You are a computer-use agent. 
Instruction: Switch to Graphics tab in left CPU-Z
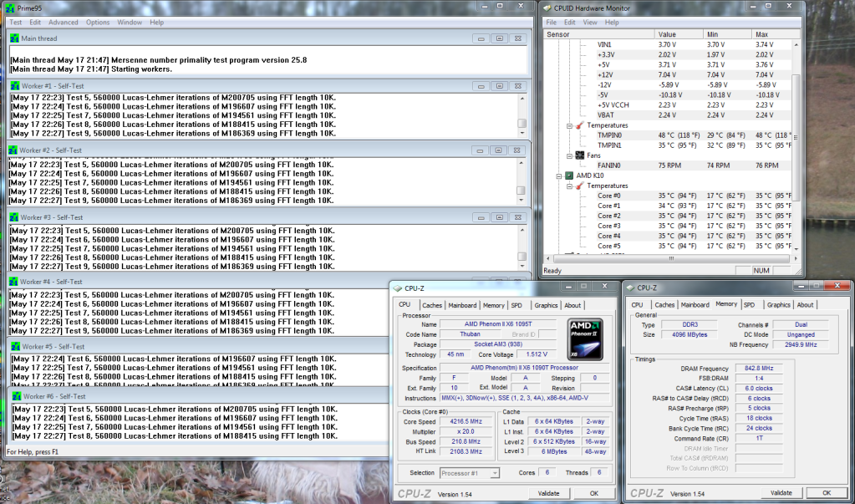(546, 305)
